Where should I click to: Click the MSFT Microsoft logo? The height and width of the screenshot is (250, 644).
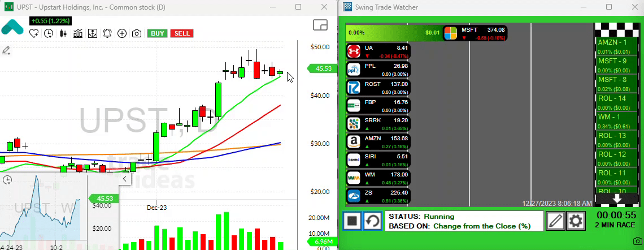(451, 33)
